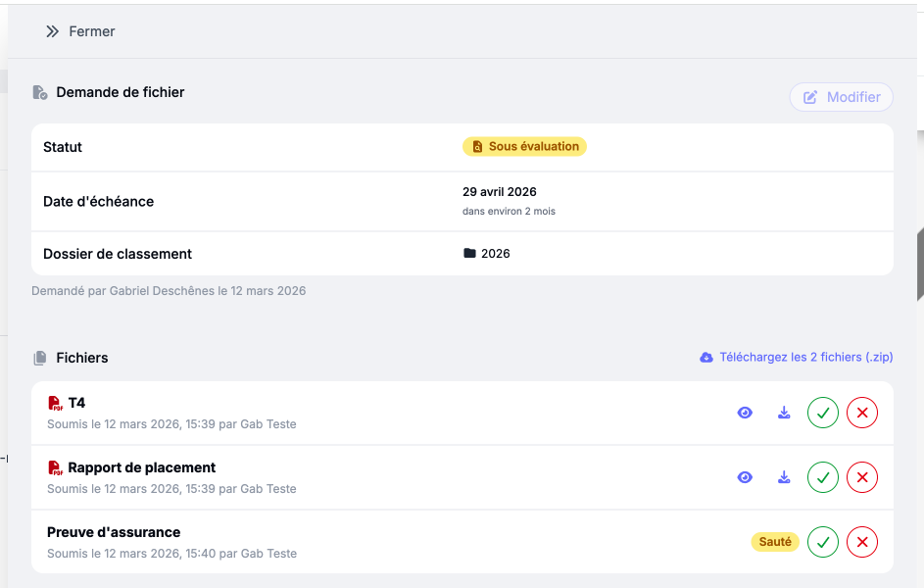Click the file request document icon header
This screenshot has height=588, width=924.
(x=39, y=91)
